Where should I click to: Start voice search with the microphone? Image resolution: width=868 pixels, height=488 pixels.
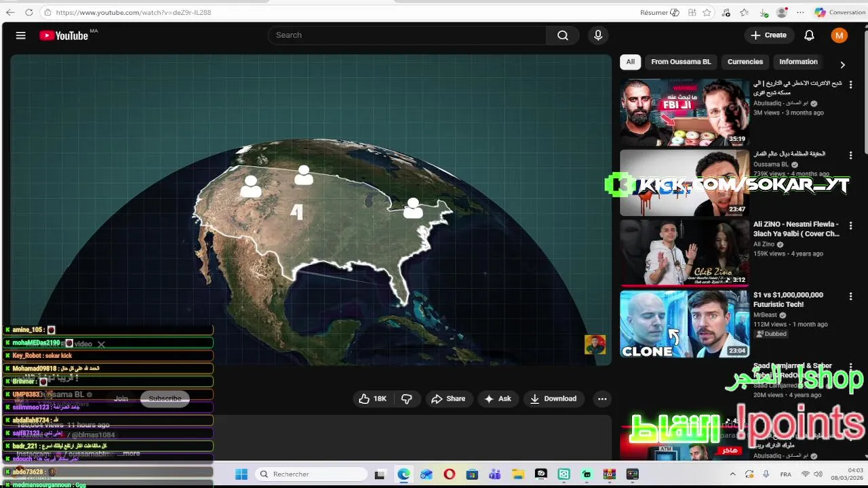[598, 35]
